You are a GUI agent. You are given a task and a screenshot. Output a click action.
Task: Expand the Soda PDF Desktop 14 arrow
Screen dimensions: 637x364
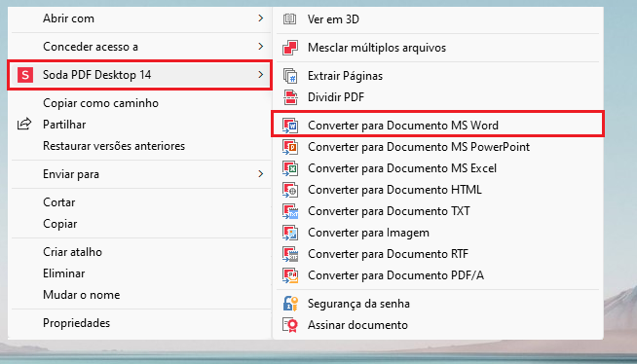pyautogui.click(x=260, y=75)
